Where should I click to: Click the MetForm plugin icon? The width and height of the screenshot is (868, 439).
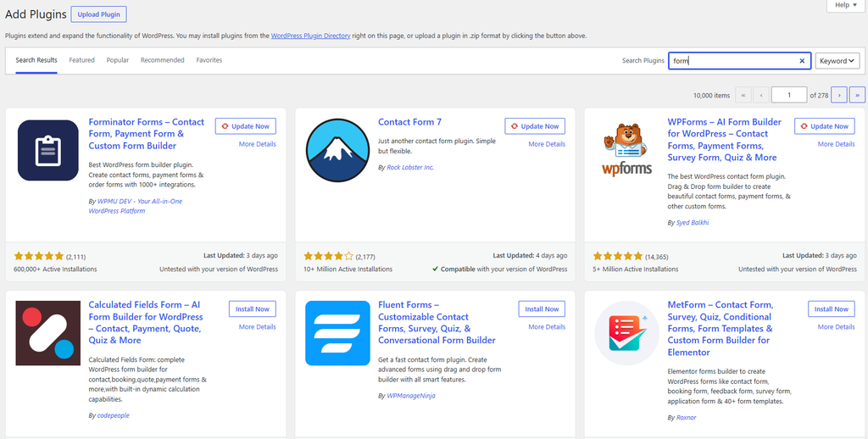pos(626,333)
